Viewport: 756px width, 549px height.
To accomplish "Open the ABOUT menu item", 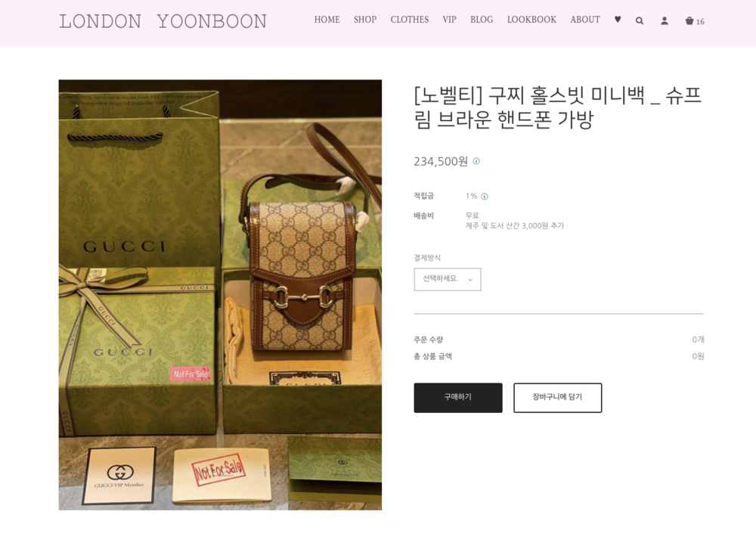I will (585, 20).
